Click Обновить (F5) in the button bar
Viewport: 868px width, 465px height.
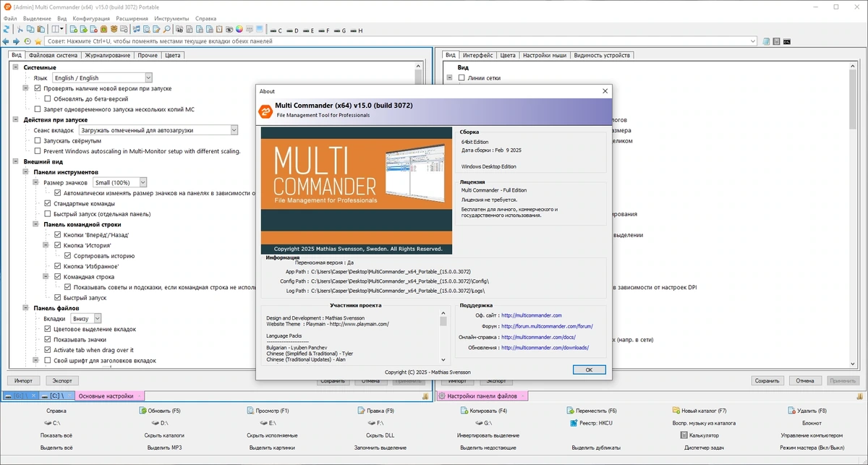click(x=159, y=411)
